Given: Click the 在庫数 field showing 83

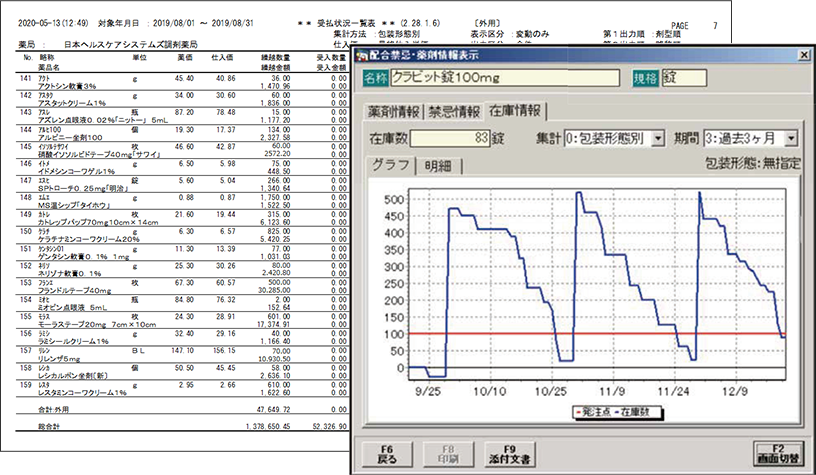Looking at the screenshot, I should tap(450, 138).
